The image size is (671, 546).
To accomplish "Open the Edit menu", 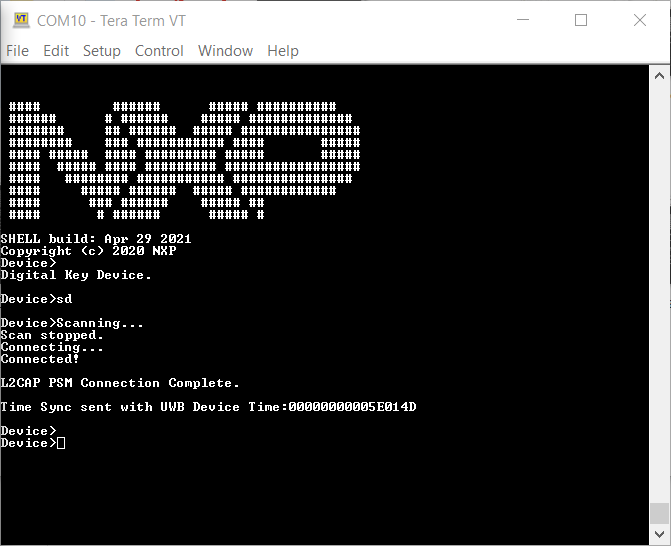I will [x=56, y=51].
